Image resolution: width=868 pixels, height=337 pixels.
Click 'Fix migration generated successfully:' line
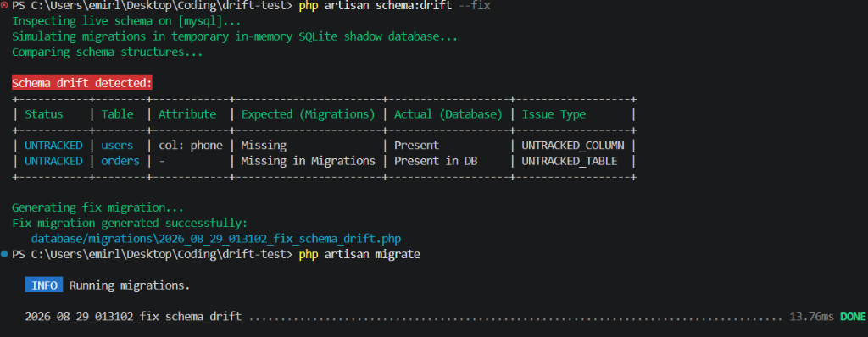(x=130, y=224)
